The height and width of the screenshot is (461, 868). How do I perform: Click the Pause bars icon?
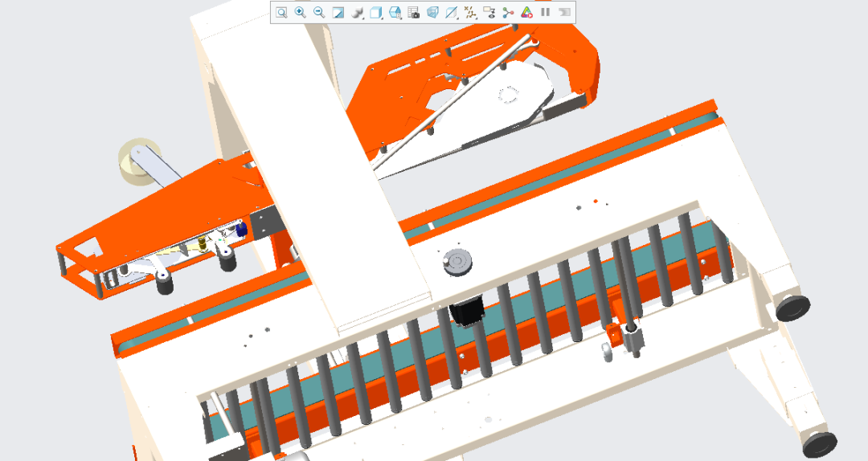tap(545, 12)
